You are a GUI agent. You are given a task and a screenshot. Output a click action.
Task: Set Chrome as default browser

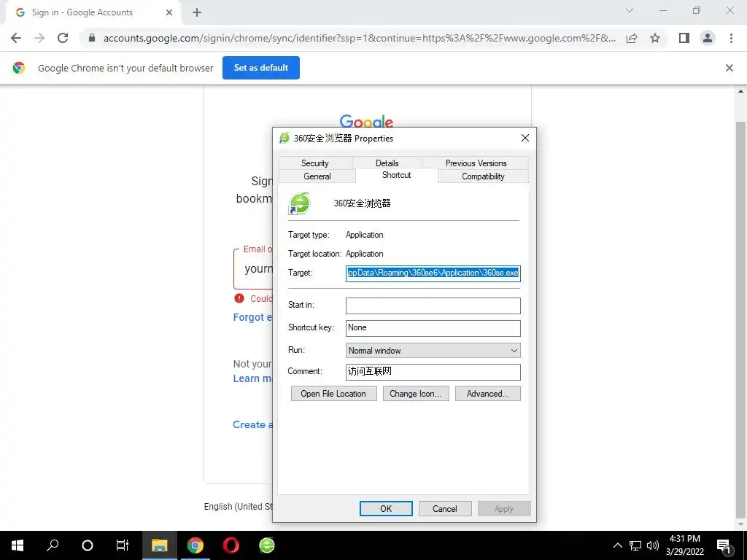(261, 68)
